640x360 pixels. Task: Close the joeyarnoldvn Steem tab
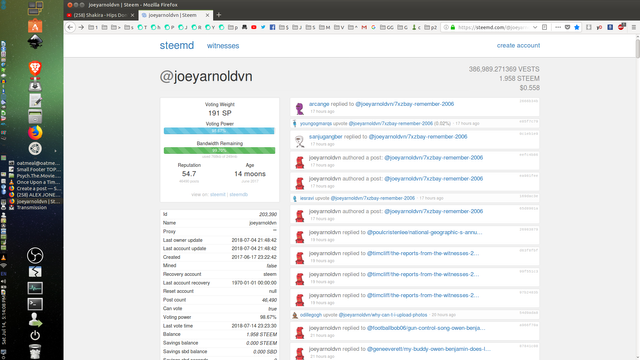tap(207, 15)
